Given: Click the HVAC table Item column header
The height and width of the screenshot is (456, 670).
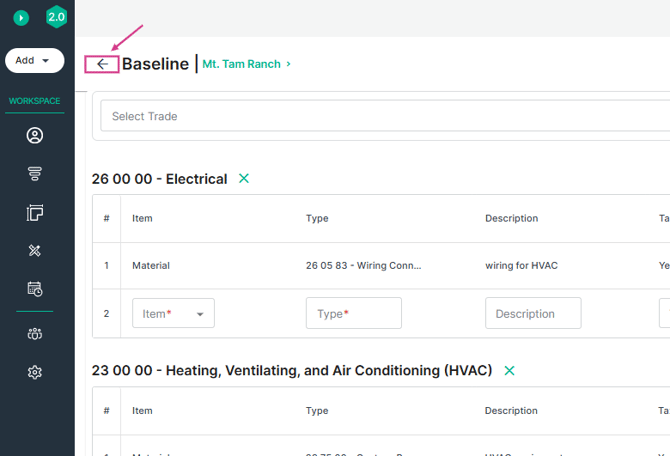Looking at the screenshot, I should (x=142, y=411).
